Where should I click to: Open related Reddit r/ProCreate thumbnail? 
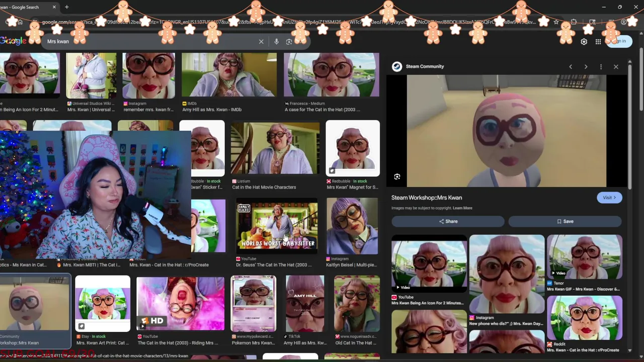585,318
